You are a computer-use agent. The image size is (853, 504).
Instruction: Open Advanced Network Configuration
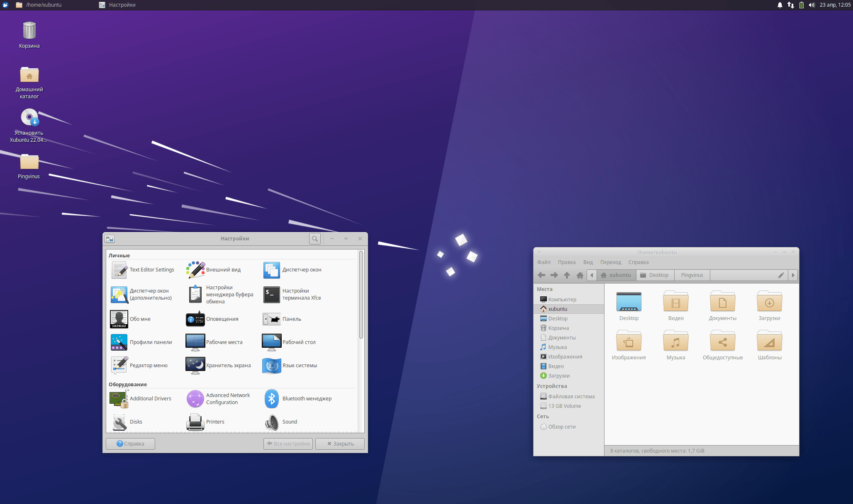pyautogui.click(x=218, y=399)
